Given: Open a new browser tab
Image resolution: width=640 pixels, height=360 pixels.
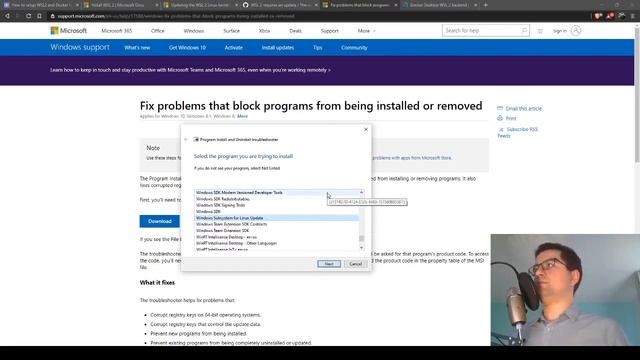Looking at the screenshot, I should click(486, 5).
